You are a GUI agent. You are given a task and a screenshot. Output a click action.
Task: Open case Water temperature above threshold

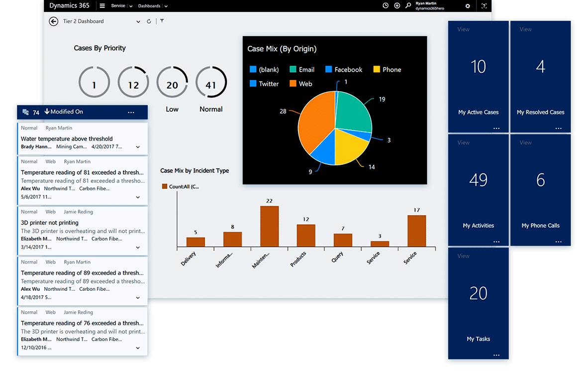[67, 138]
